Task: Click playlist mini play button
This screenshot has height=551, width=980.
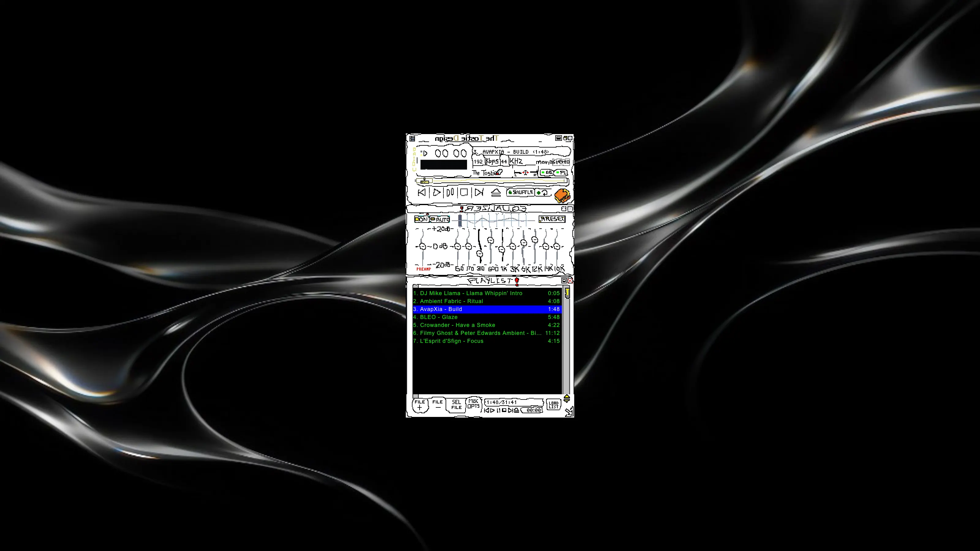Action: pos(493,410)
